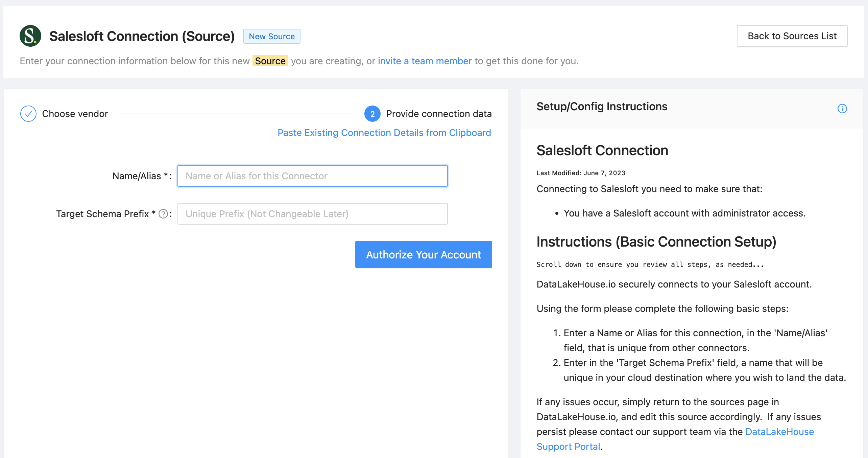Click the Salesloft Connection (Source) page title
Image resolution: width=868 pixels, height=458 pixels.
(x=142, y=36)
